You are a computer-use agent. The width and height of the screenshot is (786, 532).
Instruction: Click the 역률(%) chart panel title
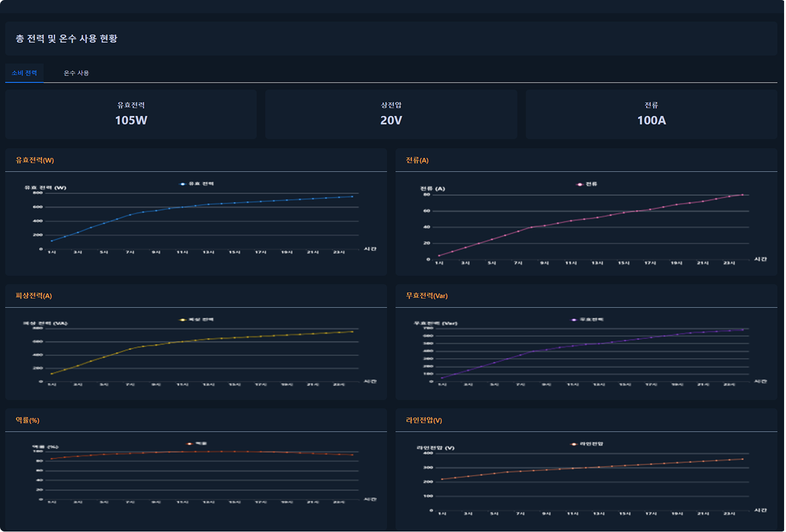pyautogui.click(x=27, y=420)
